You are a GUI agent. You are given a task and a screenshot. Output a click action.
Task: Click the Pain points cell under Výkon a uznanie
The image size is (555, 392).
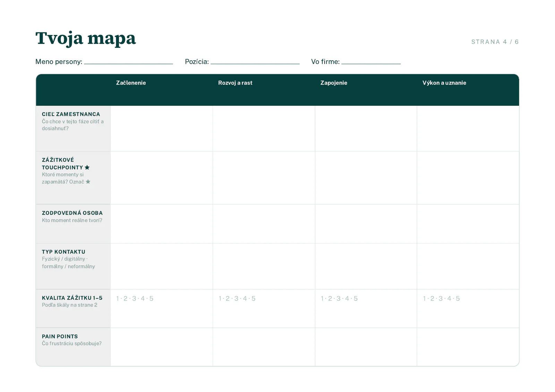point(468,347)
